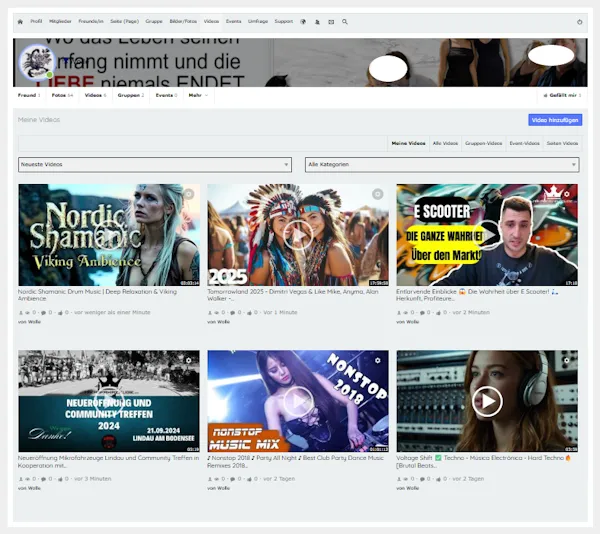
Task: Select the 'Gruppen-Videos' tab
Action: pyautogui.click(x=483, y=143)
